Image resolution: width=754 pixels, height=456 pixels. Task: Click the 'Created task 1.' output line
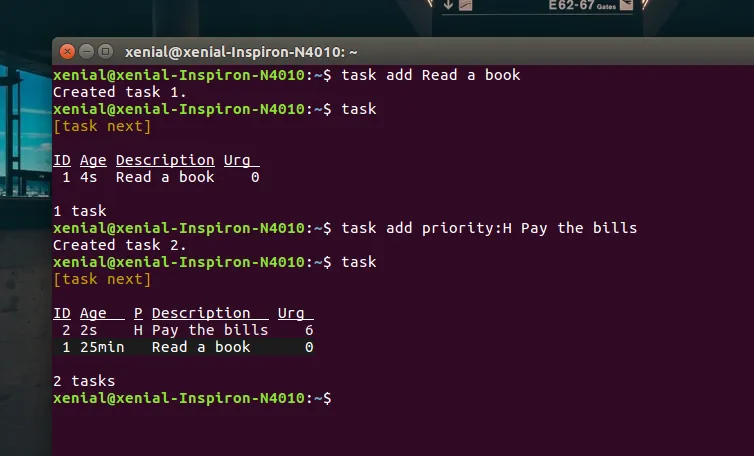tap(120, 92)
